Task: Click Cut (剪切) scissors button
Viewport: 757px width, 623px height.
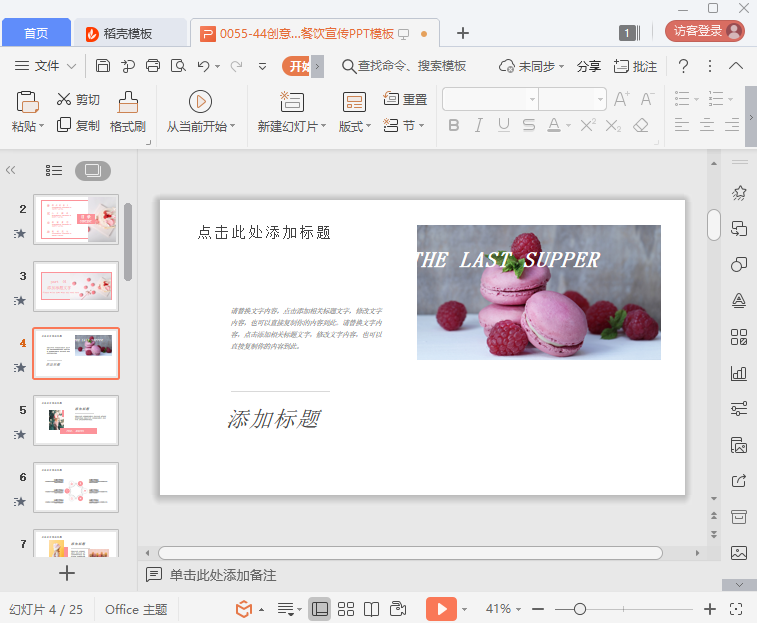Action: pos(78,99)
